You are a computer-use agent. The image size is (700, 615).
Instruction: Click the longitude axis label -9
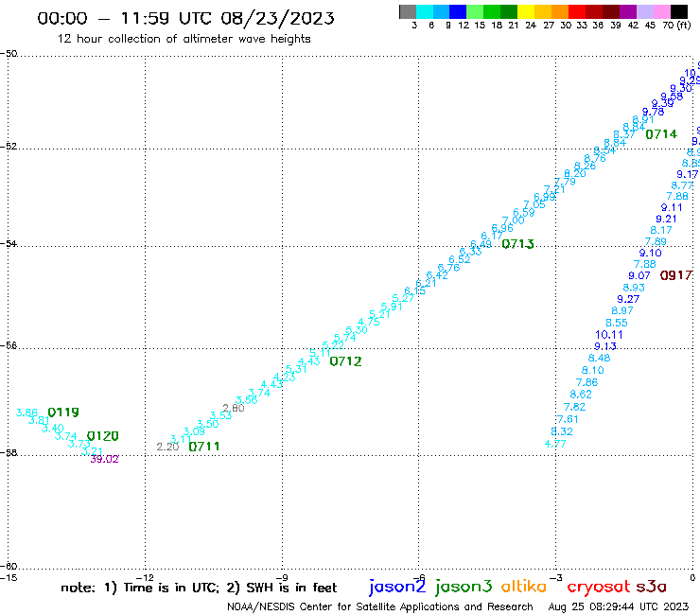click(282, 577)
